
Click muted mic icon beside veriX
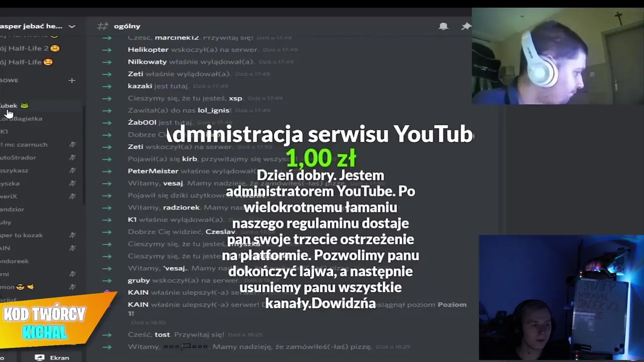point(72,196)
